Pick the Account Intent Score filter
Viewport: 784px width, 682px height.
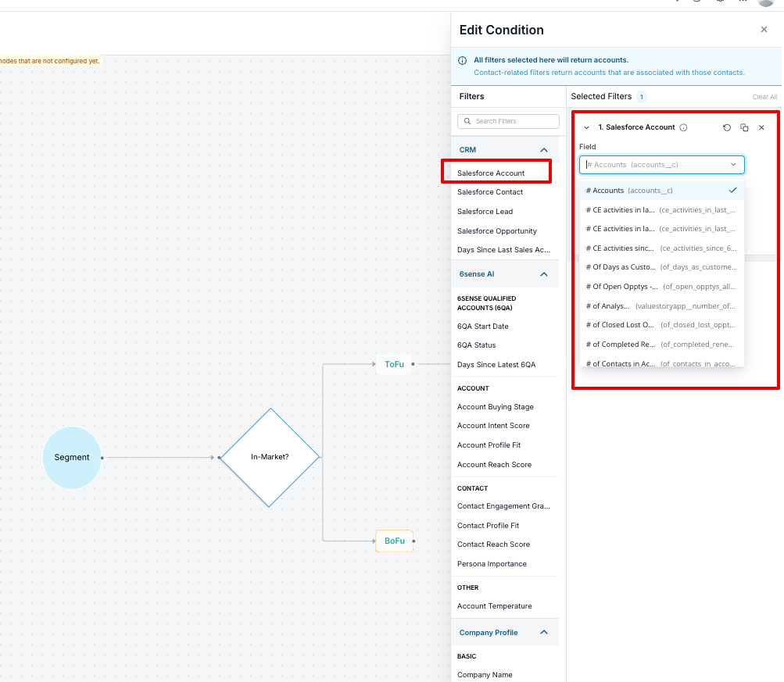coord(493,426)
